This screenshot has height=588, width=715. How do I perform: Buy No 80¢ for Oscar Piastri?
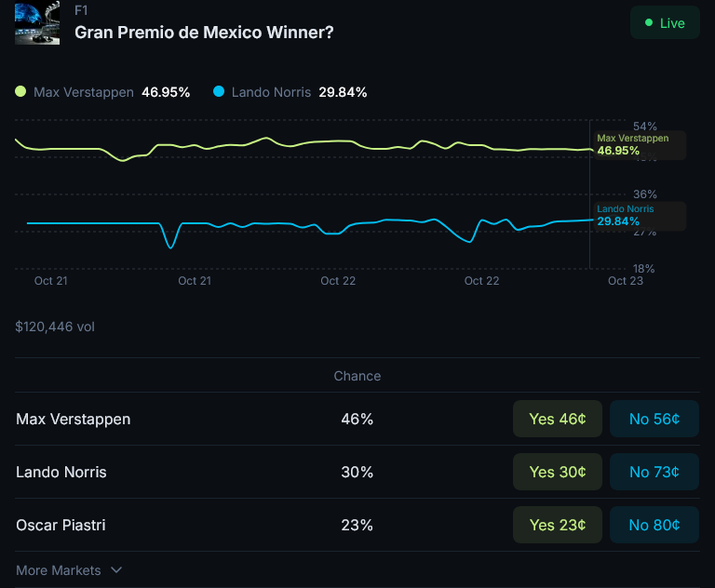point(654,525)
